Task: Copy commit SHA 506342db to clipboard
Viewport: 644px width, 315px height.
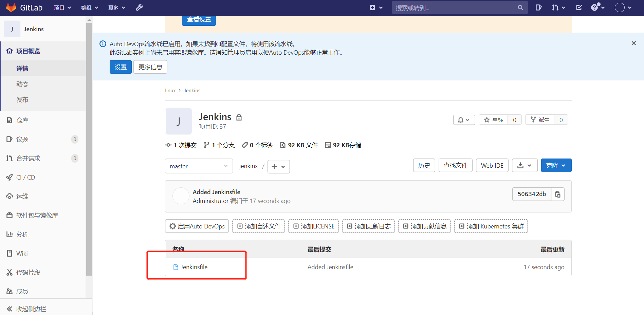Action: coord(557,194)
